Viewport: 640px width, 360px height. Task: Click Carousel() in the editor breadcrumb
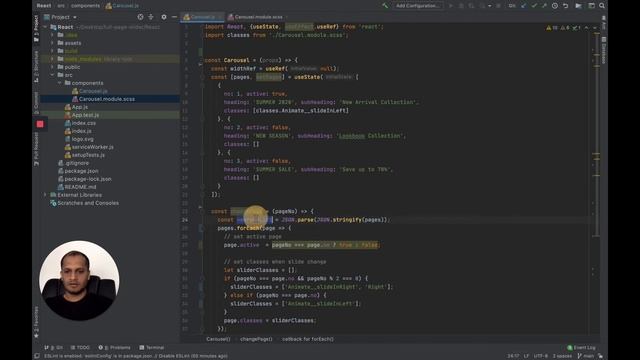pyautogui.click(x=218, y=339)
